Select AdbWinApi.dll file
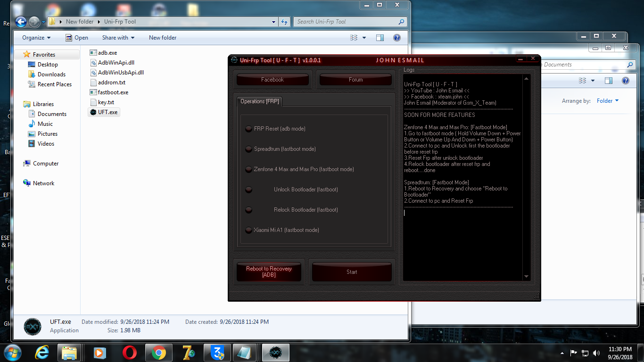Viewport: 644px width, 362px height. click(112, 63)
